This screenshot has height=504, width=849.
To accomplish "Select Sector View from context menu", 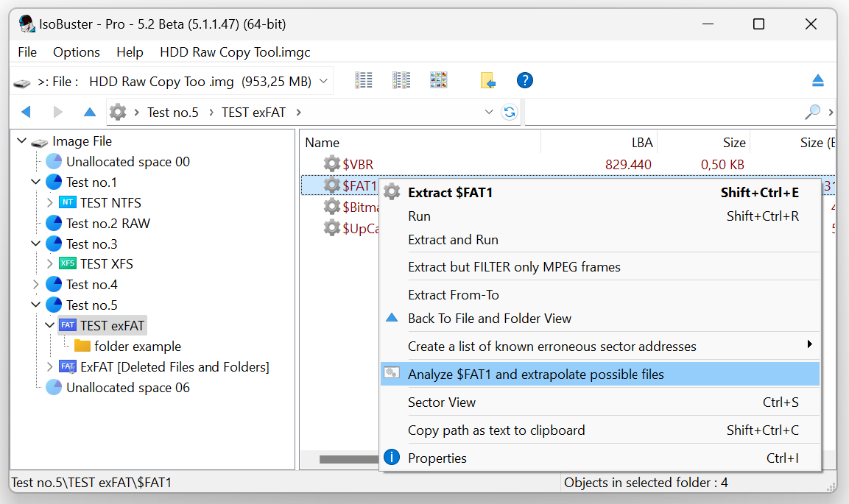I will (x=442, y=402).
